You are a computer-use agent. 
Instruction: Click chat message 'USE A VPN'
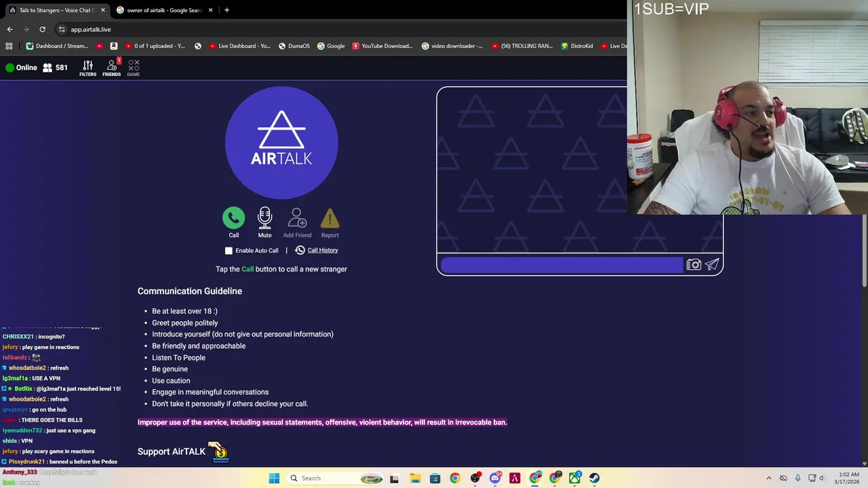point(45,378)
